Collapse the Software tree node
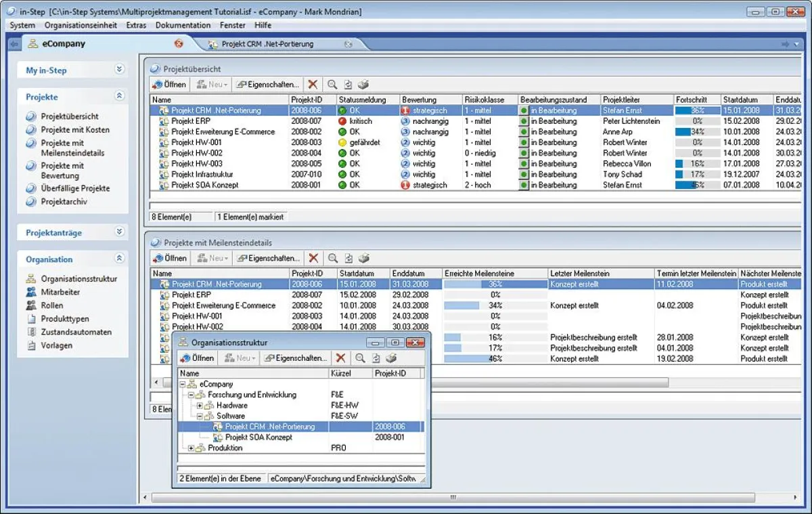Screen dimensions: 812x514 click(200, 416)
